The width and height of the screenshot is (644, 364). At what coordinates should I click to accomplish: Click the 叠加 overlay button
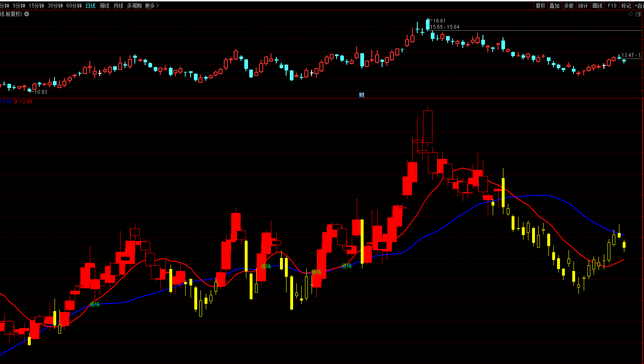(x=555, y=6)
